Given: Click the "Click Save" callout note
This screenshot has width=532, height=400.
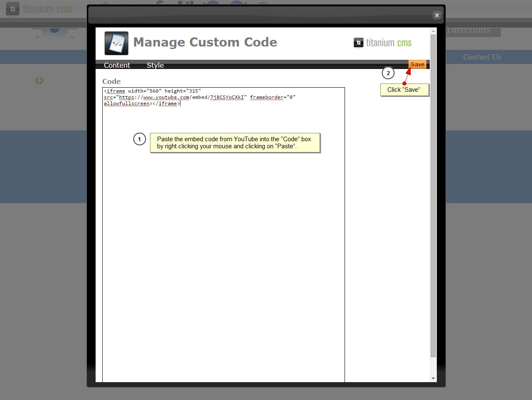Looking at the screenshot, I should tap(404, 90).
